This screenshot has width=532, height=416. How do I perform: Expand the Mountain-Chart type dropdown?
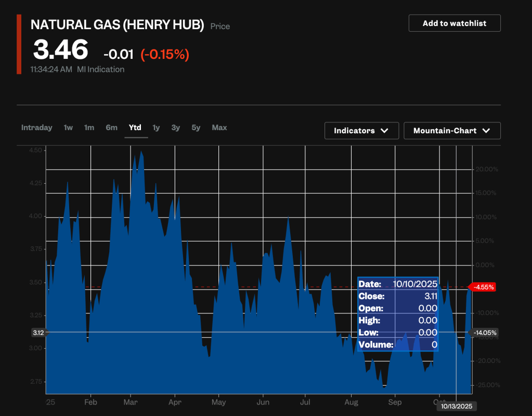coord(452,131)
